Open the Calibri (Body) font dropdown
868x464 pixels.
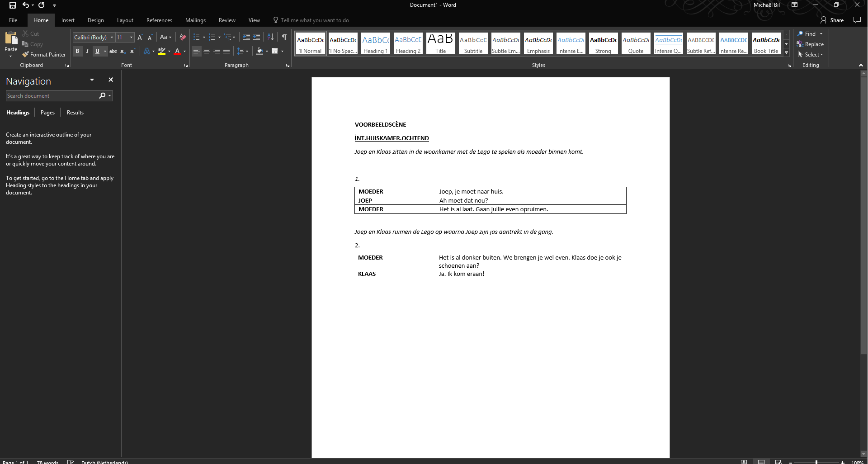[112, 38]
